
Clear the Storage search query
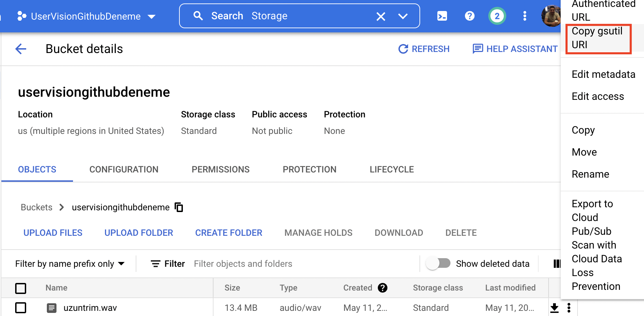381,16
